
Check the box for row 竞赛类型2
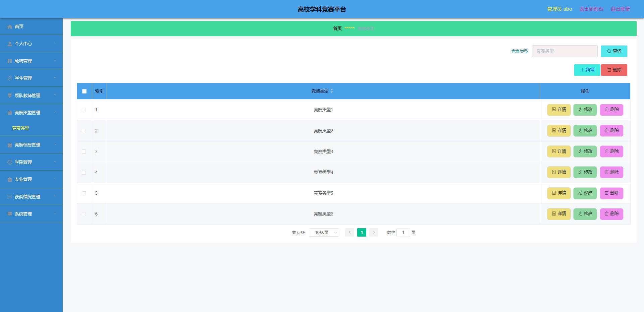(84, 131)
